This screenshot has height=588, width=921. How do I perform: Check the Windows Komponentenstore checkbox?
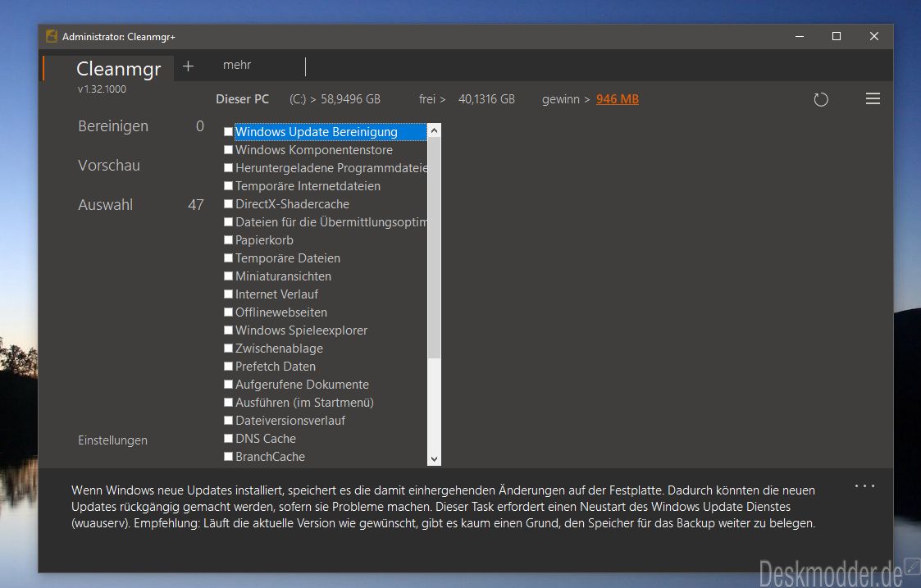229,150
